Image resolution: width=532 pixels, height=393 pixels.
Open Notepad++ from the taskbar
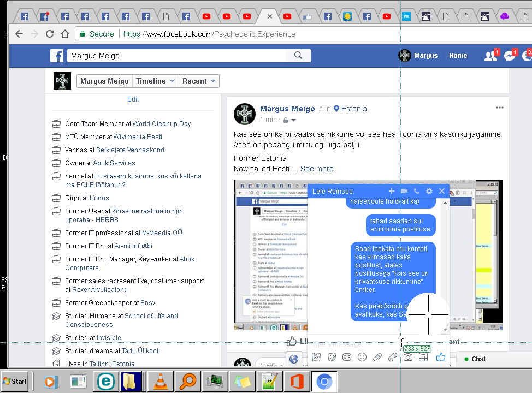tap(270, 381)
